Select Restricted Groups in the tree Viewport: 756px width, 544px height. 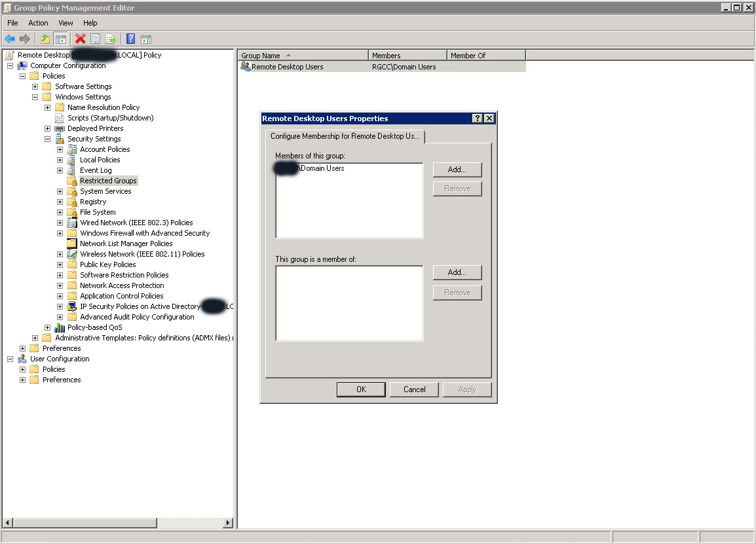[108, 181]
